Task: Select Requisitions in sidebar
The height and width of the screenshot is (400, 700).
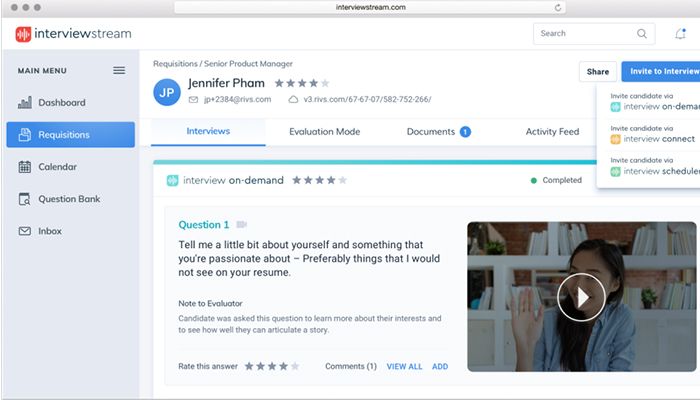Action: [x=71, y=134]
